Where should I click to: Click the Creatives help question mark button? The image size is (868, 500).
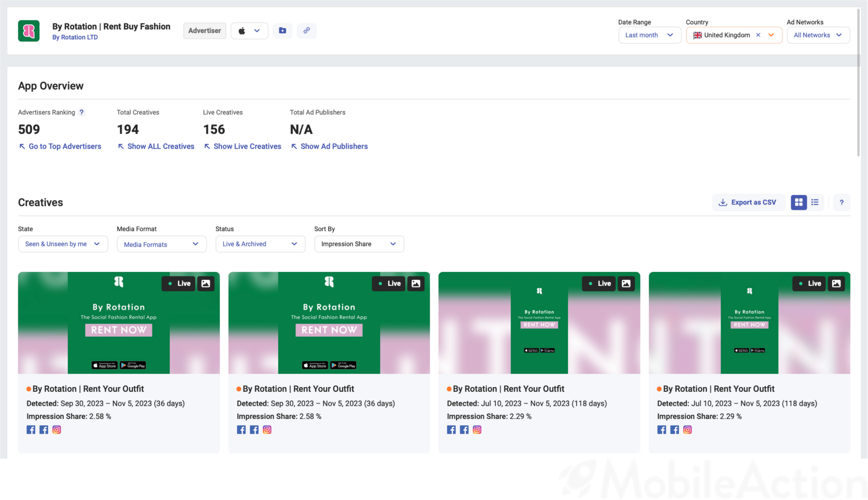(x=841, y=203)
